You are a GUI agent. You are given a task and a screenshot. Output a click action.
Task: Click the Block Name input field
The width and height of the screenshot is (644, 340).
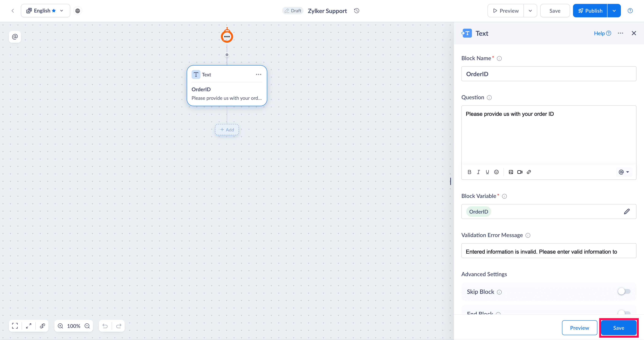coord(549,74)
